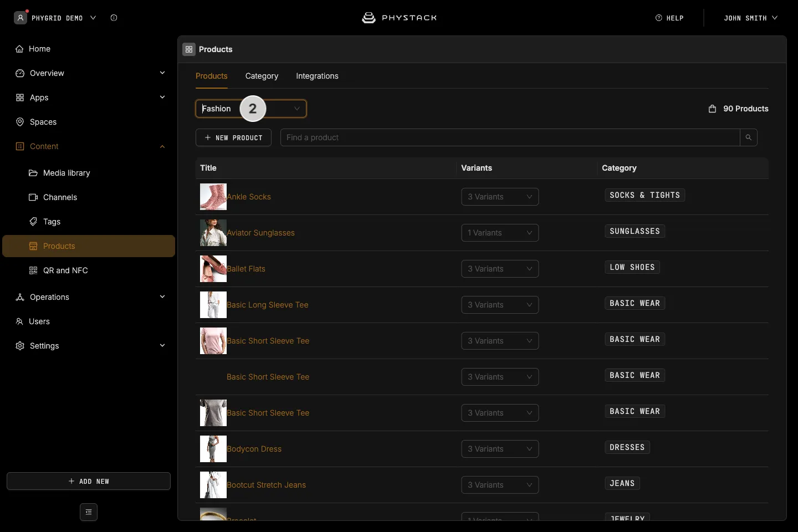Open the Ankle Socks product thumbnail

click(x=213, y=197)
